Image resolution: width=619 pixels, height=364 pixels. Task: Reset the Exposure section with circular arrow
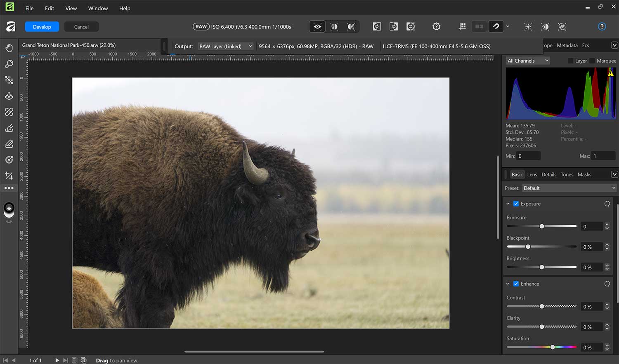607,204
